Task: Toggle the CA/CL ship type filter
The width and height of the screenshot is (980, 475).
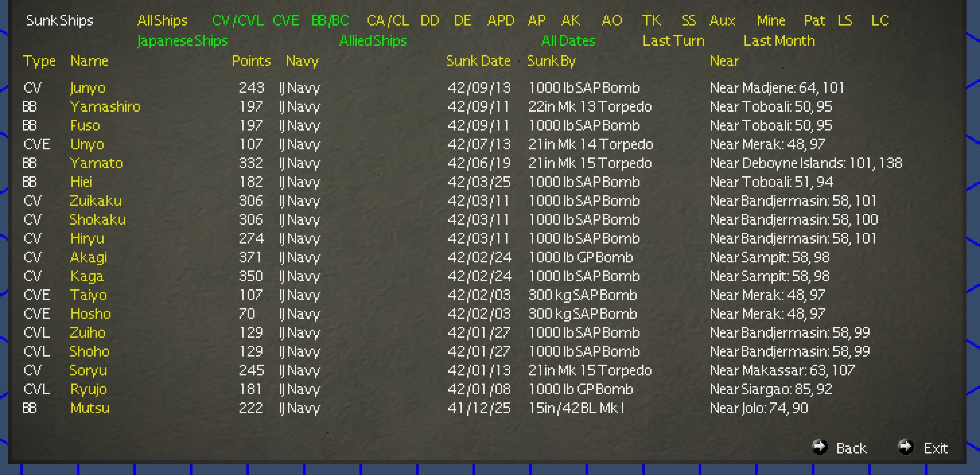Action: click(388, 20)
